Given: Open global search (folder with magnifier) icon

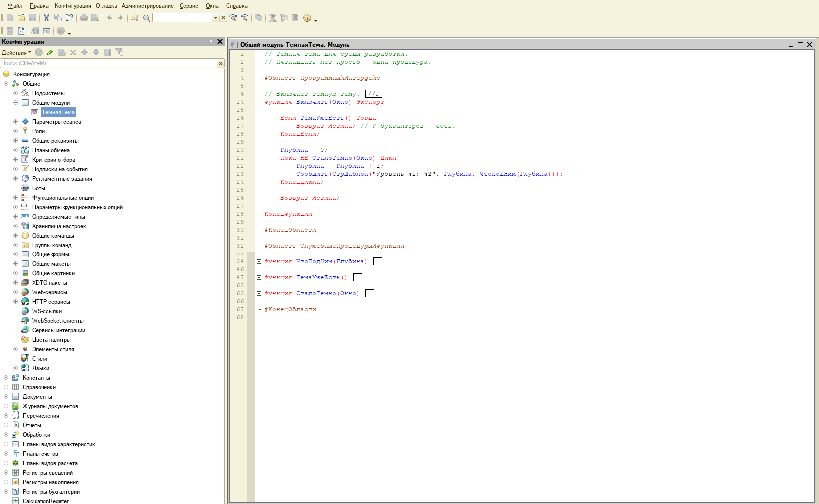Looking at the screenshot, I should coord(134,18).
